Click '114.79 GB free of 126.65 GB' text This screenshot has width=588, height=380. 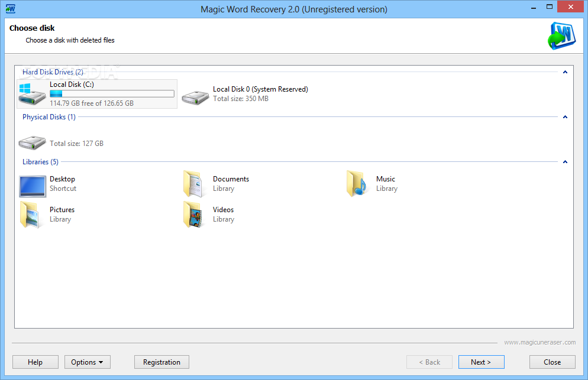(92, 103)
